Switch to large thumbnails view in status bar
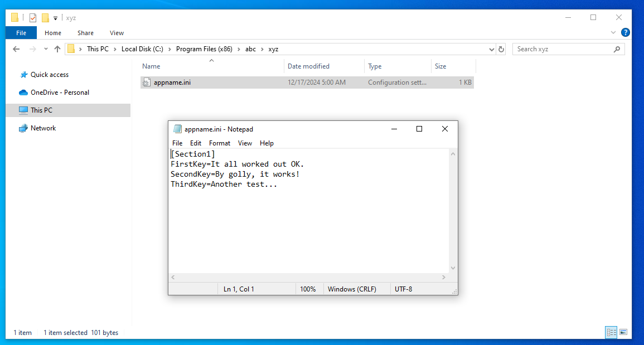The height and width of the screenshot is (345, 644). (623, 333)
